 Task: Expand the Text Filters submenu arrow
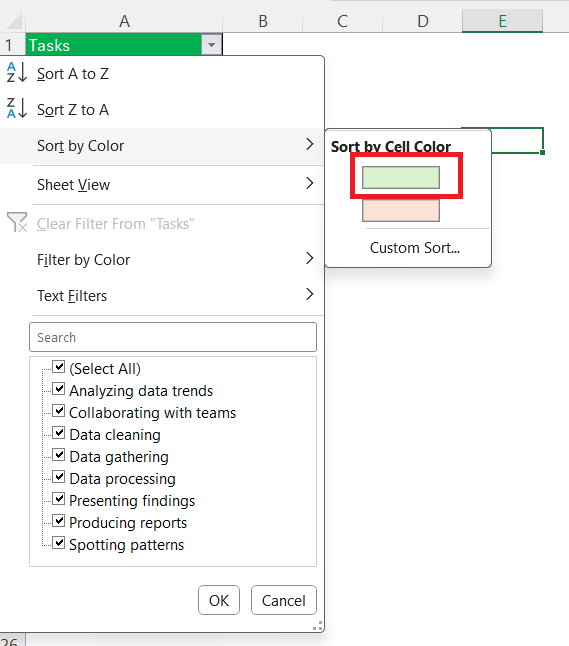tap(310, 294)
